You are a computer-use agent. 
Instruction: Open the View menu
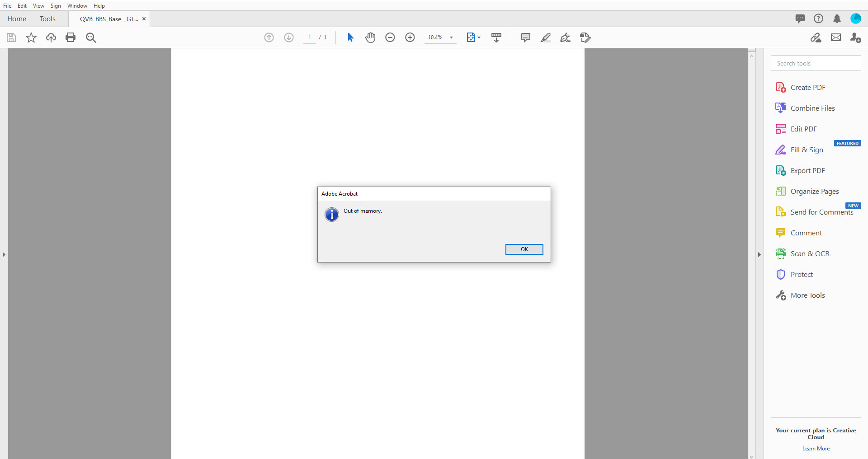(38, 5)
